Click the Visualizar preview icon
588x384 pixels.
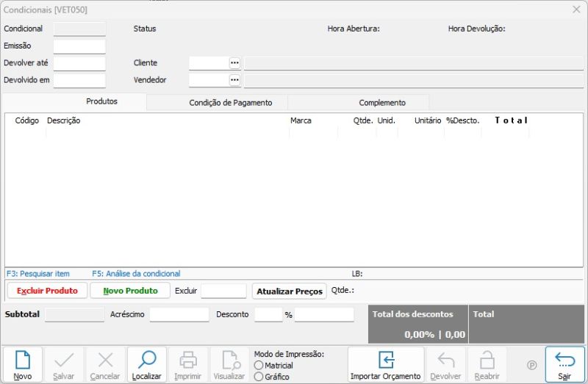pyautogui.click(x=229, y=360)
